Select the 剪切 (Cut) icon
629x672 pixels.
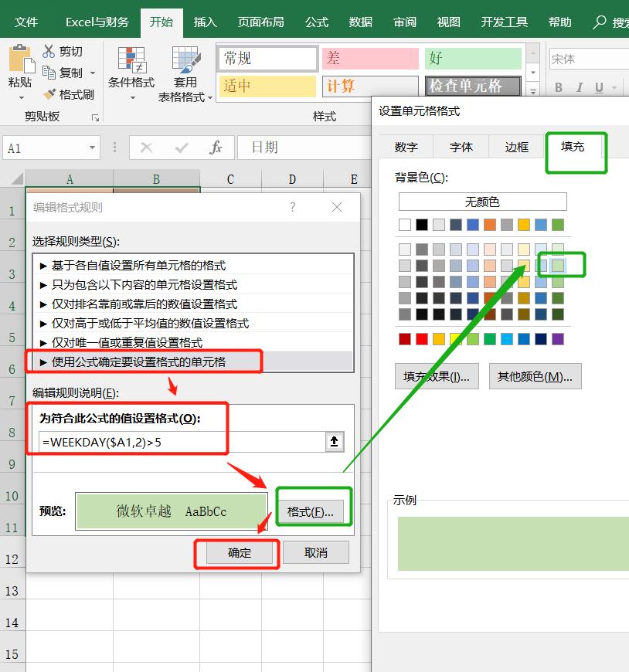[48, 51]
